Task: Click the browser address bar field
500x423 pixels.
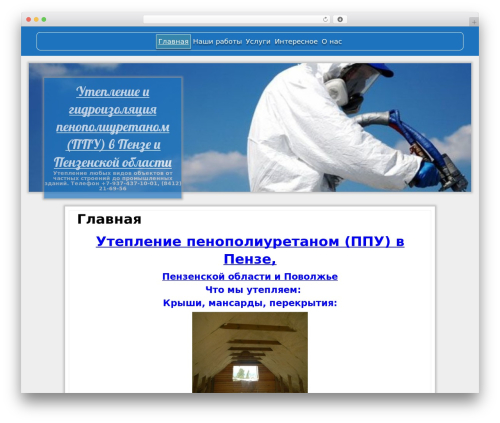Action: [x=237, y=19]
